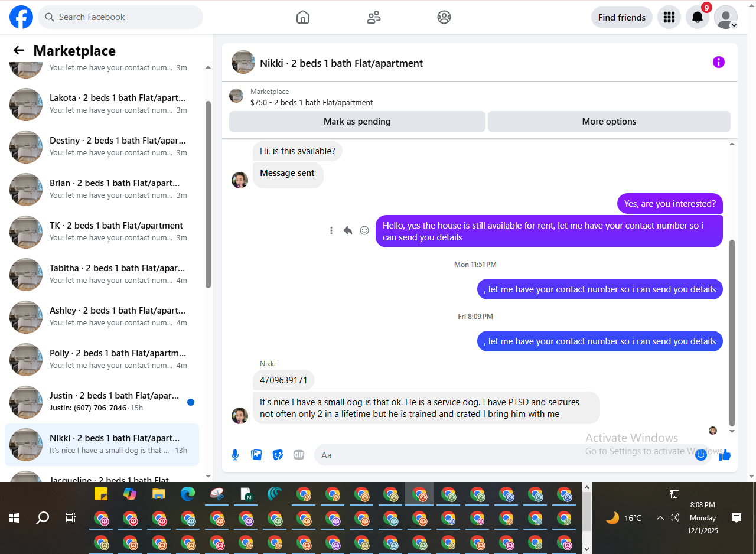Reply to the Hello message

tap(348, 230)
